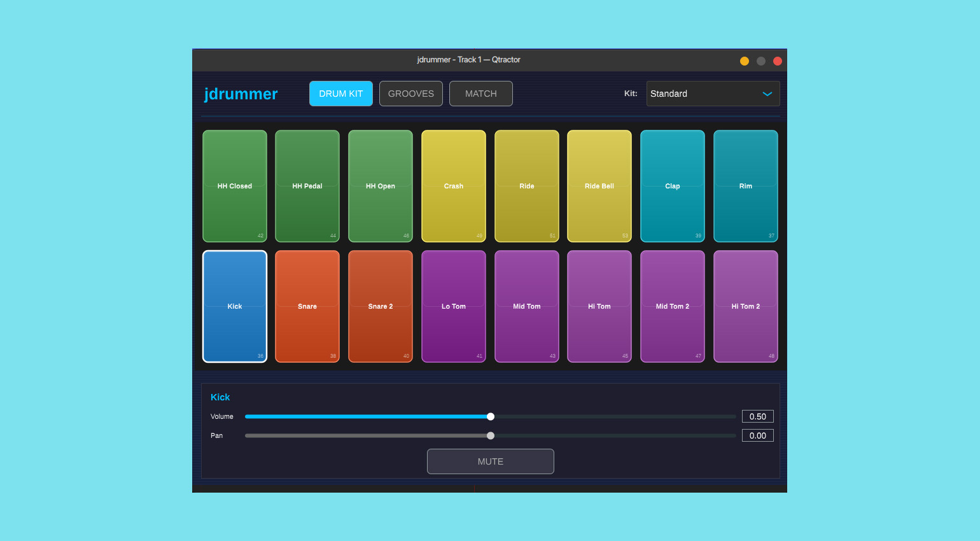Open the Match tab
The image size is (980, 541).
(481, 94)
